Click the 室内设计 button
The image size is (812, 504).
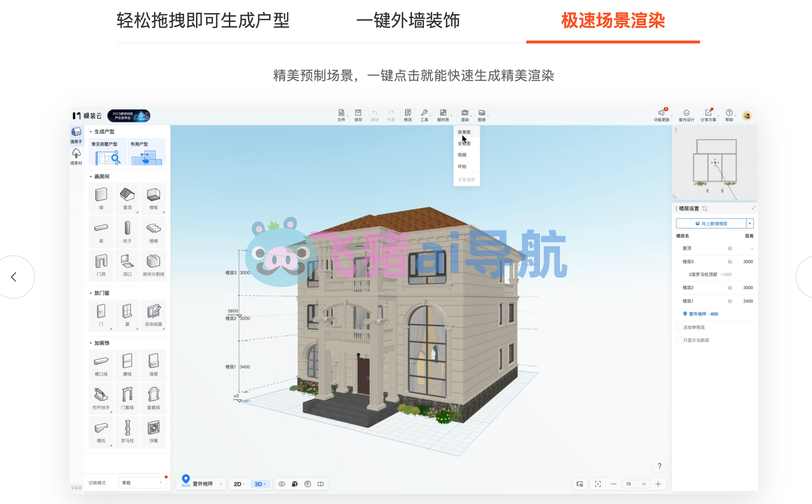click(x=686, y=115)
